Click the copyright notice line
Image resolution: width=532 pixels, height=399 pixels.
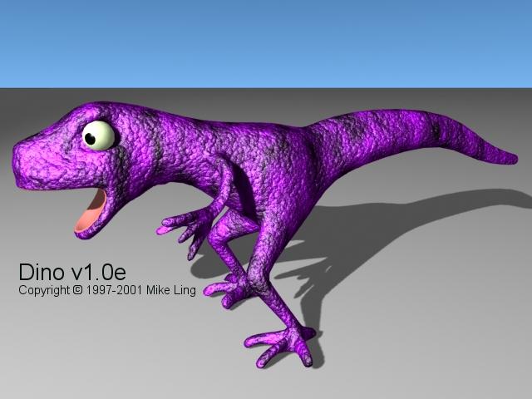107,290
